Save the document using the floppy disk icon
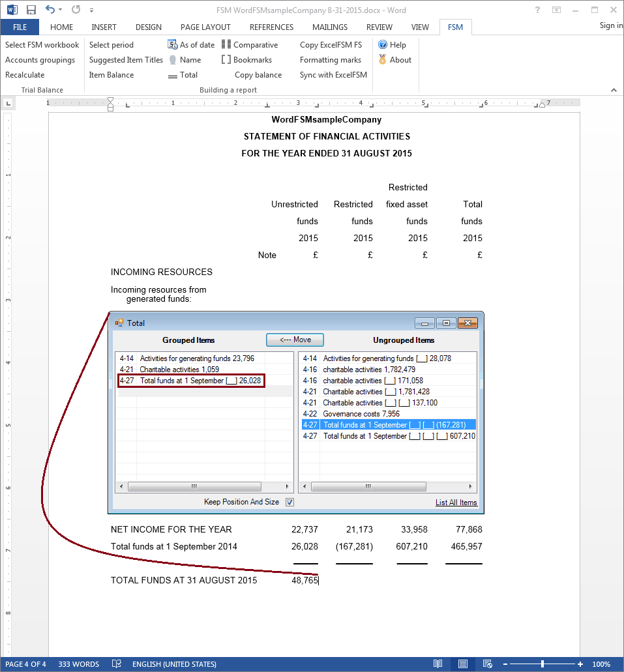 (x=31, y=10)
